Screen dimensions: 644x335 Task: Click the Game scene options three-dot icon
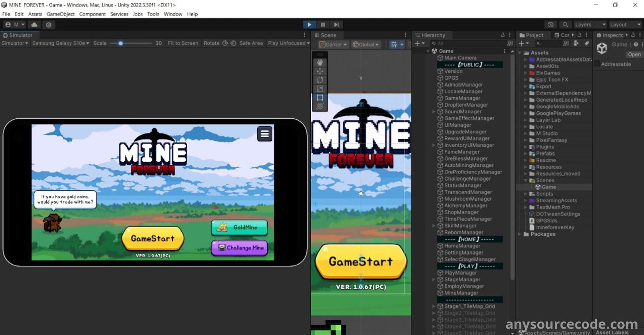click(x=504, y=51)
